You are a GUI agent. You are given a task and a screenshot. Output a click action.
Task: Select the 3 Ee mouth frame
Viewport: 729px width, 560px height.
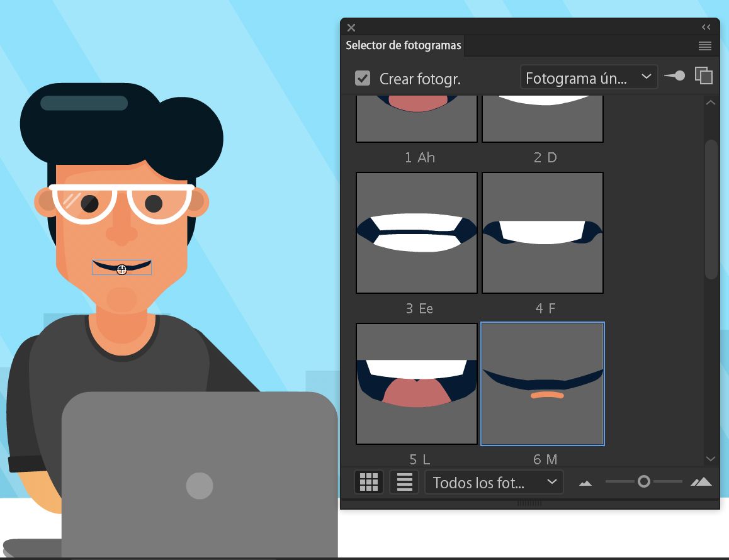[x=416, y=232]
